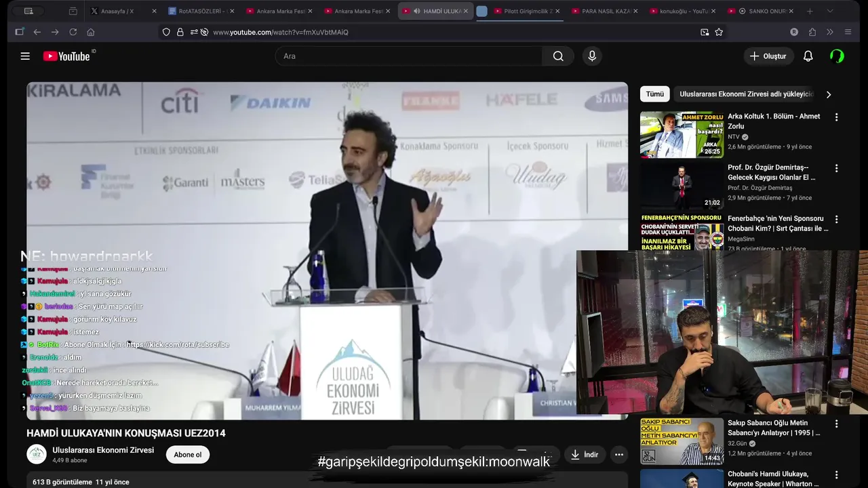Show site security lock info
The height and width of the screenshot is (488, 868).
(180, 32)
